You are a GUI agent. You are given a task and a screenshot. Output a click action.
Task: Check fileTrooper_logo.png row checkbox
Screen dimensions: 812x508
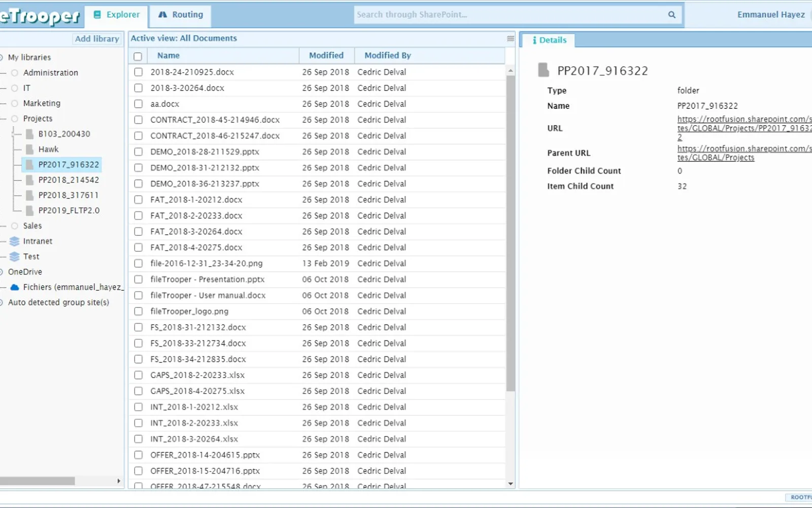[138, 311]
